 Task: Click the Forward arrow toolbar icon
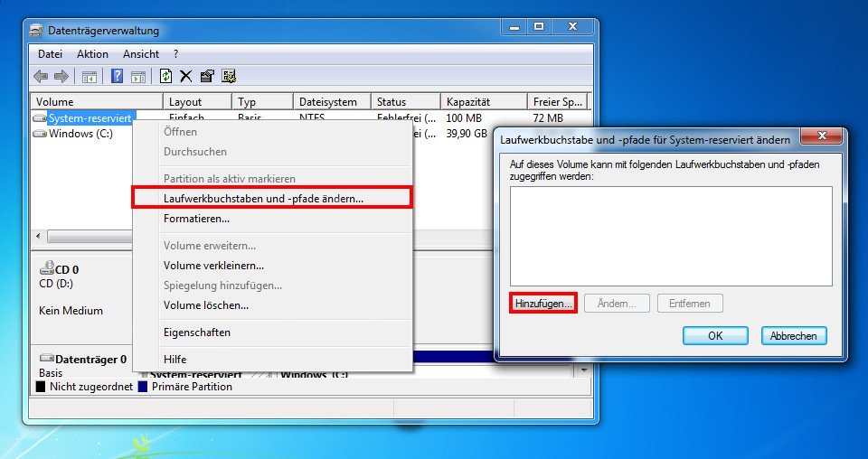tap(61, 76)
